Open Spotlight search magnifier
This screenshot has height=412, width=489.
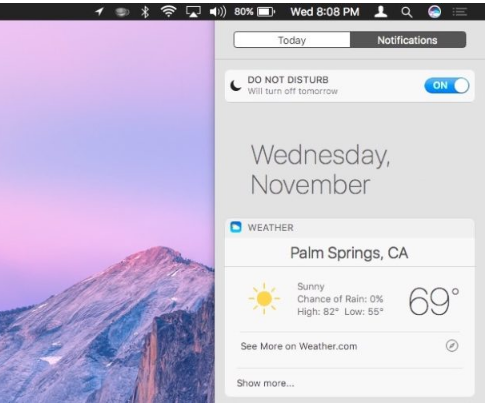[406, 12]
